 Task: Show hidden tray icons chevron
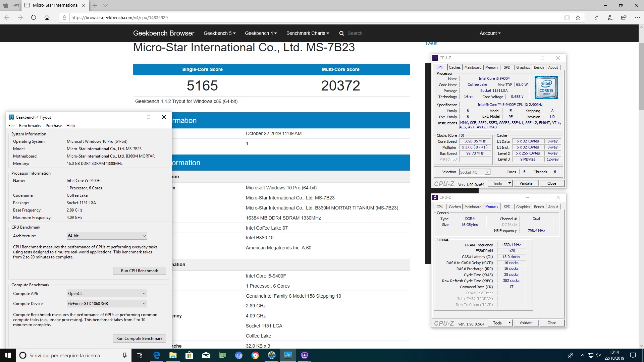pyautogui.click(x=582, y=355)
